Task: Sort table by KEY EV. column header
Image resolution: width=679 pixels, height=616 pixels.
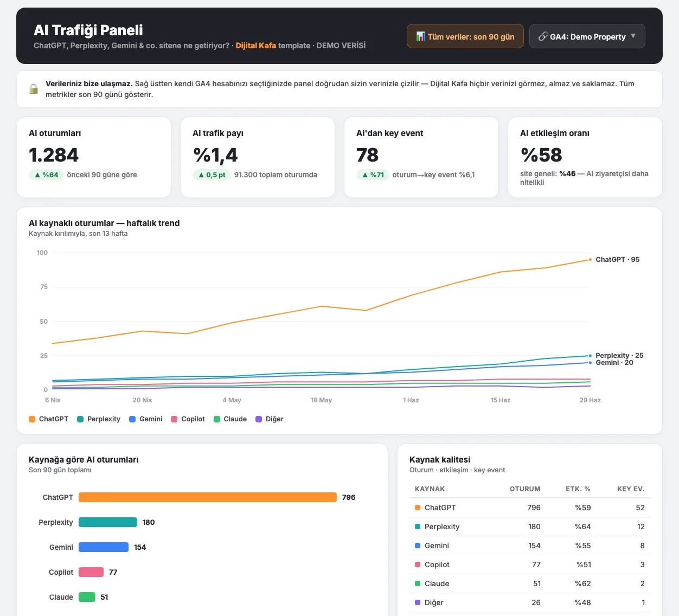Action: pyautogui.click(x=631, y=489)
